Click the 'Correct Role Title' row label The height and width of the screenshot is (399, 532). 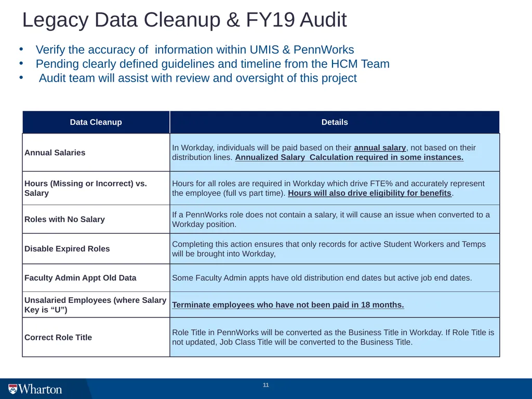point(58,338)
